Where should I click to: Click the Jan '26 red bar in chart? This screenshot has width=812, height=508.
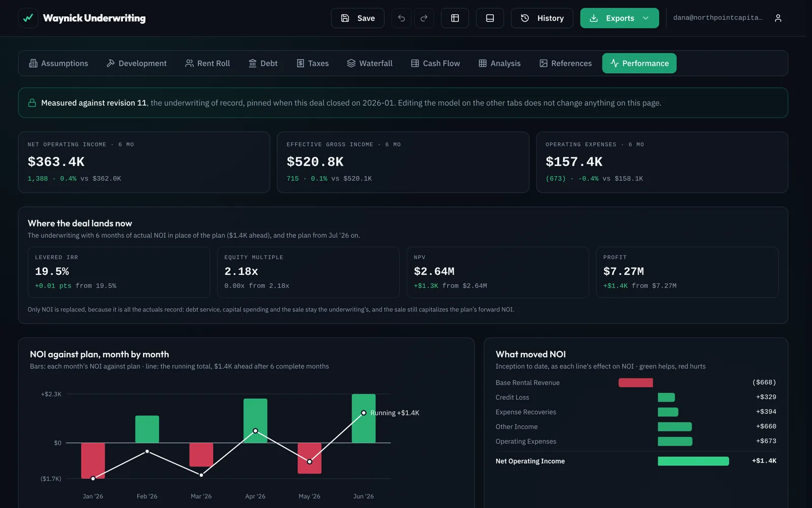click(93, 461)
